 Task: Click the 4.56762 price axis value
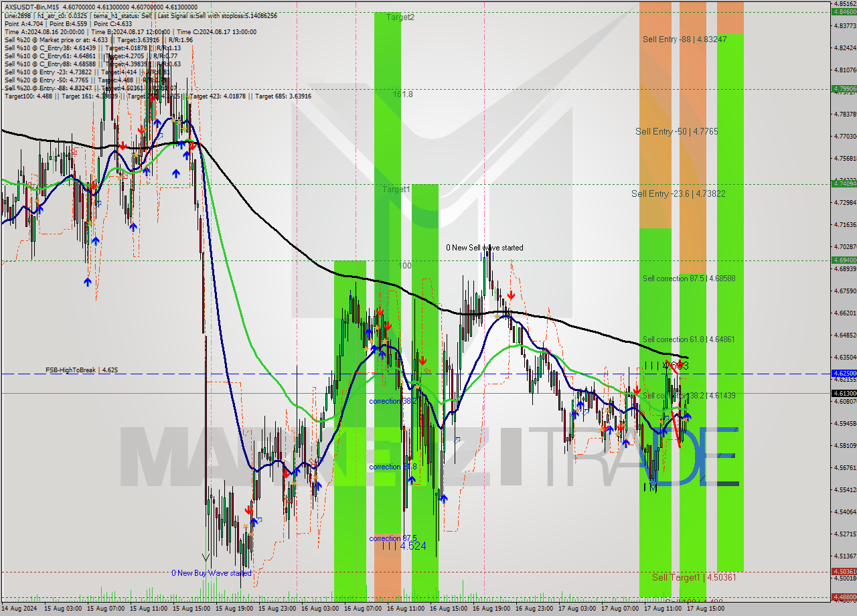coord(844,467)
